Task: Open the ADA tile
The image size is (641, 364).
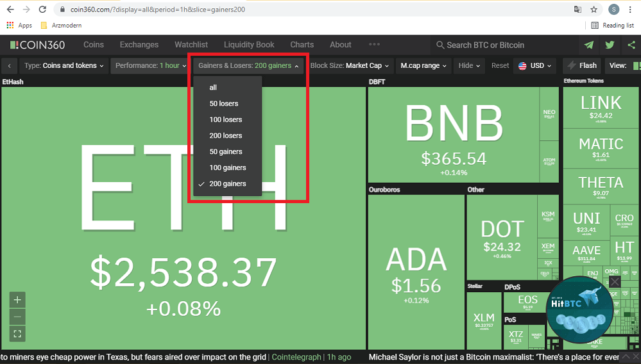Action: pos(416,272)
